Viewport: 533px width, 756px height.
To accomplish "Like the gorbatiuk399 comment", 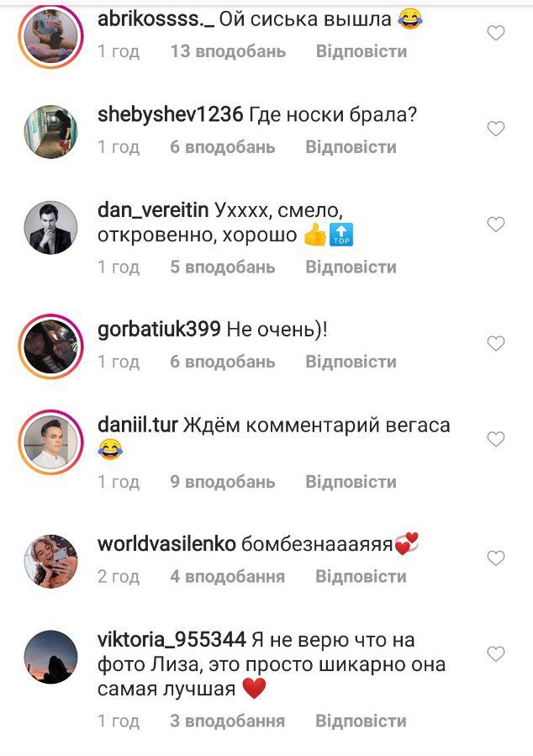I will click(x=495, y=343).
